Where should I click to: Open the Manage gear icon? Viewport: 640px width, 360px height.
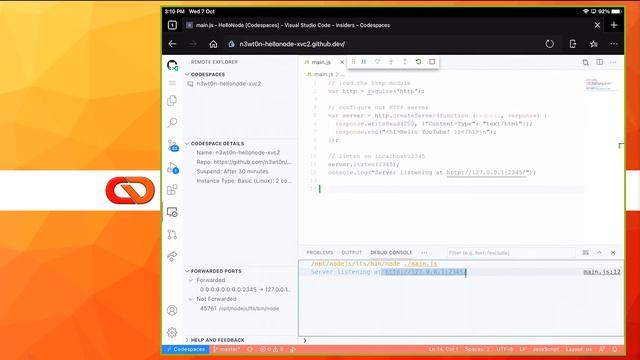(x=172, y=333)
